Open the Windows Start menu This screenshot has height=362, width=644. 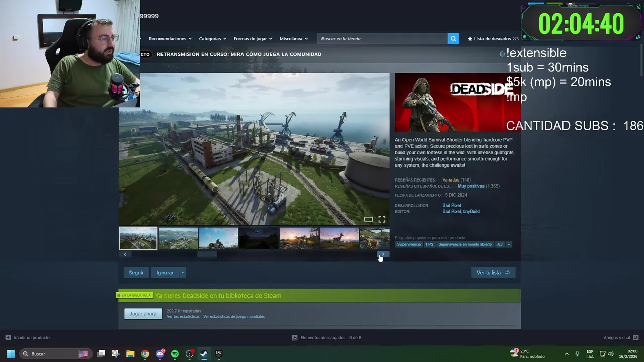click(x=11, y=354)
